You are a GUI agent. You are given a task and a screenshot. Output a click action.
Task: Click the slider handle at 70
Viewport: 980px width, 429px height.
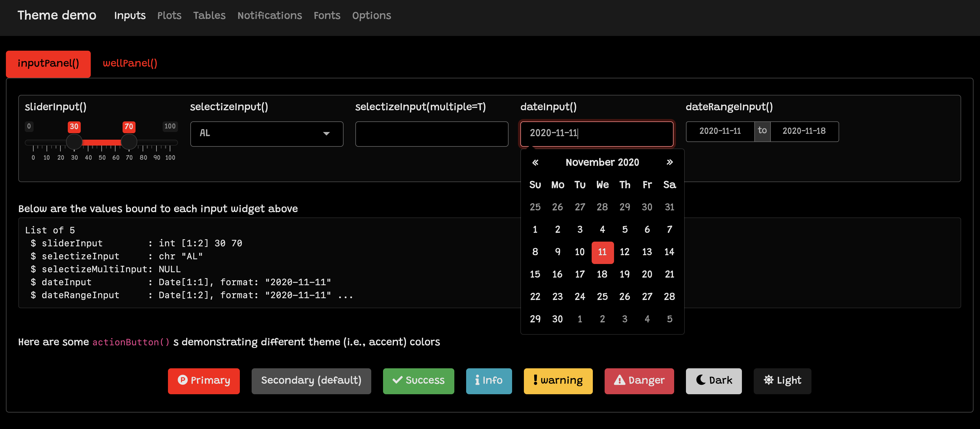coord(129,142)
